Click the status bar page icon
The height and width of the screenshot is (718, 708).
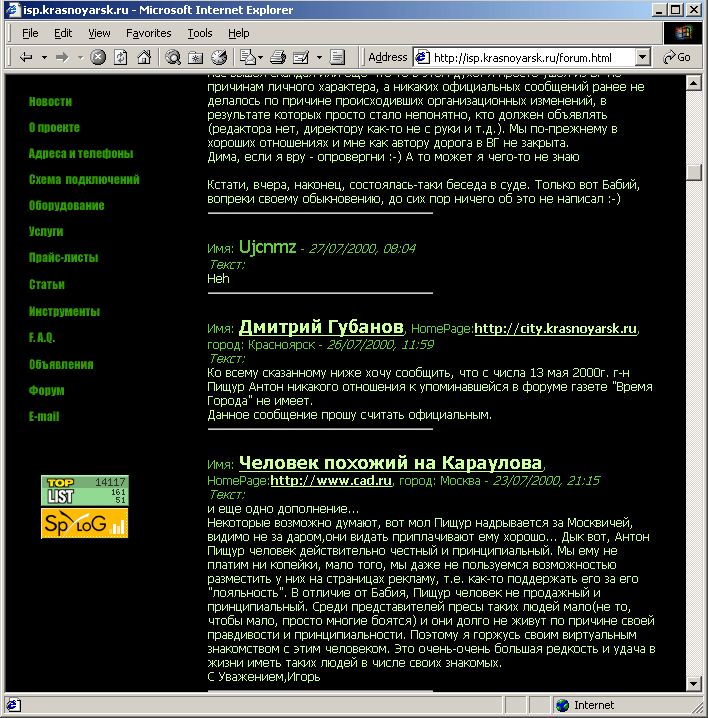tap(13, 705)
